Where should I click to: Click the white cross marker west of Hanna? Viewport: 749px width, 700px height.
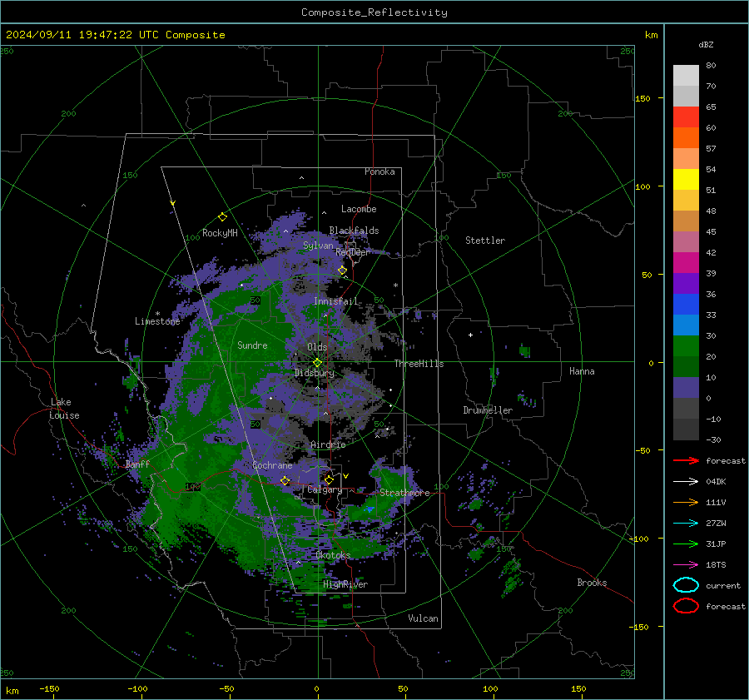[x=470, y=335]
